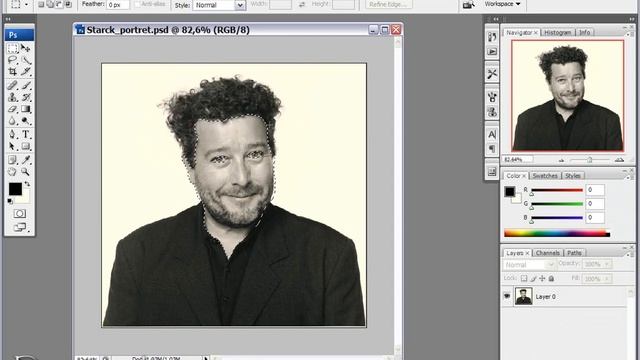The height and width of the screenshot is (360, 640).
Task: Click the Navigator zoom slider
Action: click(590, 160)
